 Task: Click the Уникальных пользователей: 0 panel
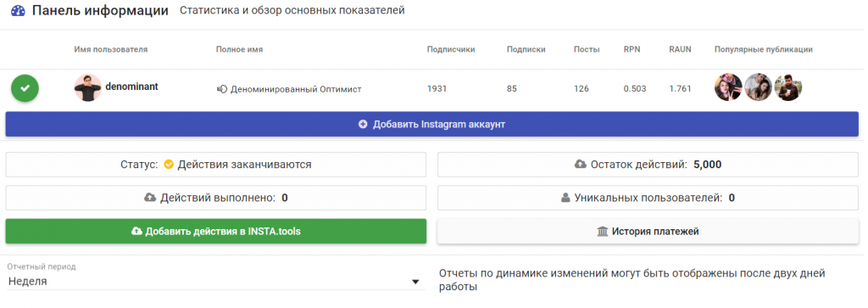(x=648, y=198)
